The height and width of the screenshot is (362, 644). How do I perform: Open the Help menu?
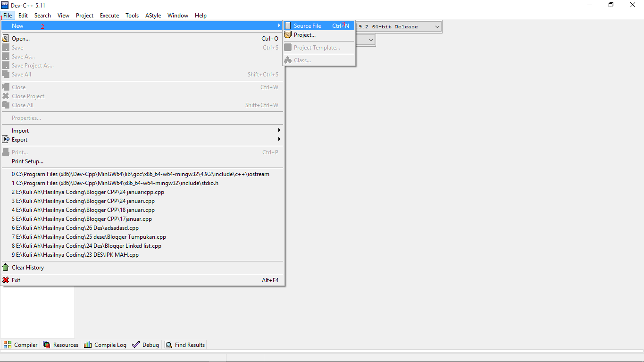(x=201, y=15)
